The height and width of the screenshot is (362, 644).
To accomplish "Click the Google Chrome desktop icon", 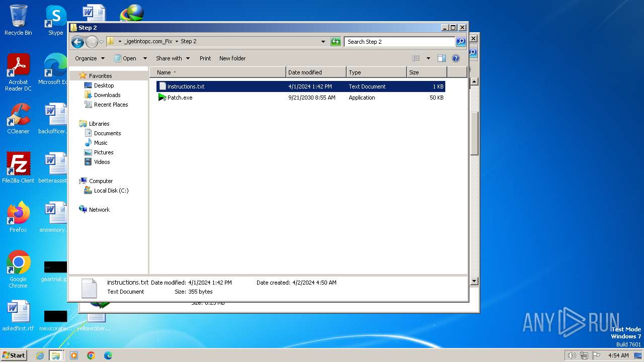I will (18, 269).
